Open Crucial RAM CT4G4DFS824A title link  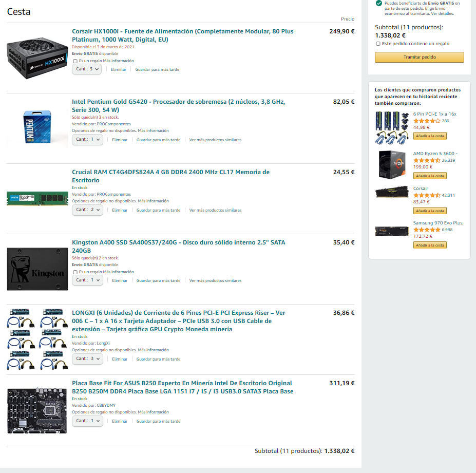(x=170, y=176)
